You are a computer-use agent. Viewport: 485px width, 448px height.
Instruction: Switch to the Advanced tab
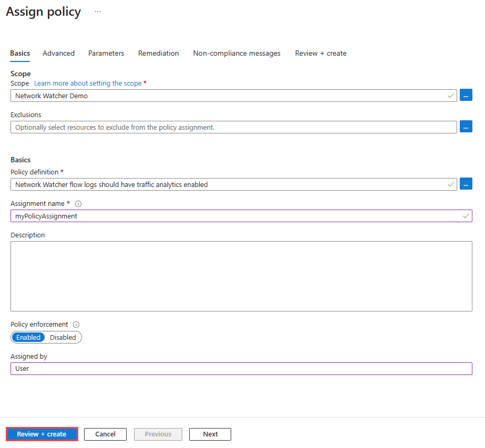click(x=58, y=53)
